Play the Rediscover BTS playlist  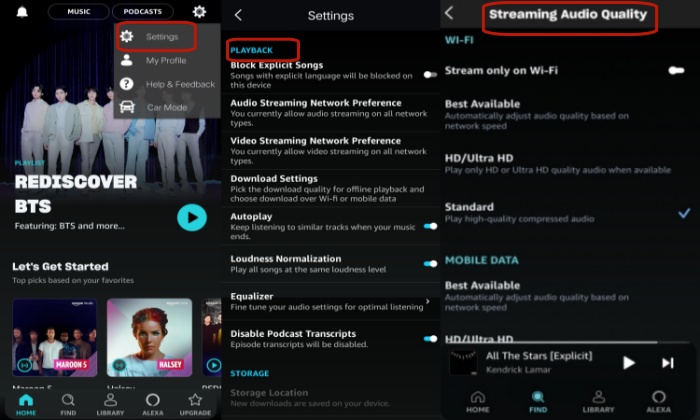pyautogui.click(x=192, y=218)
